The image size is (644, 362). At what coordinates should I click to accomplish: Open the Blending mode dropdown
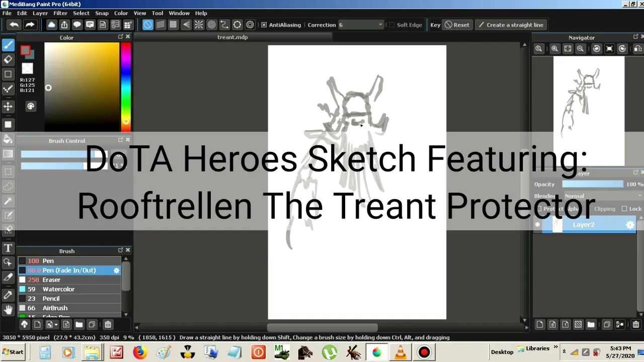603,196
